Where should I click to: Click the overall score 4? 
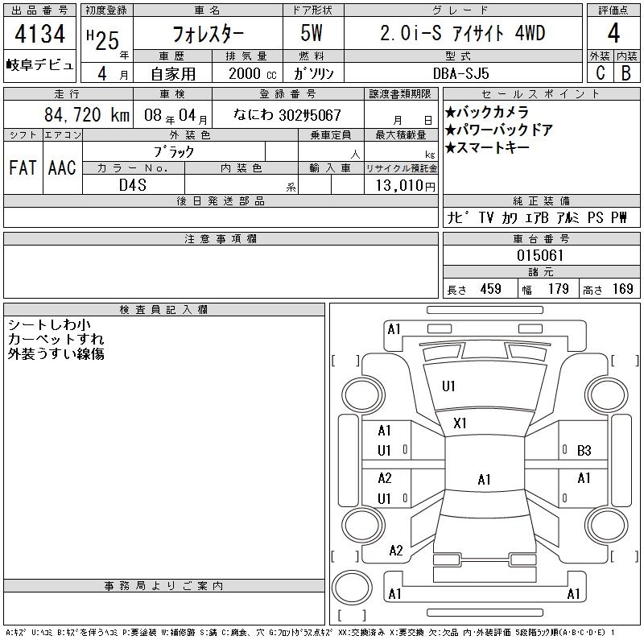click(x=613, y=34)
